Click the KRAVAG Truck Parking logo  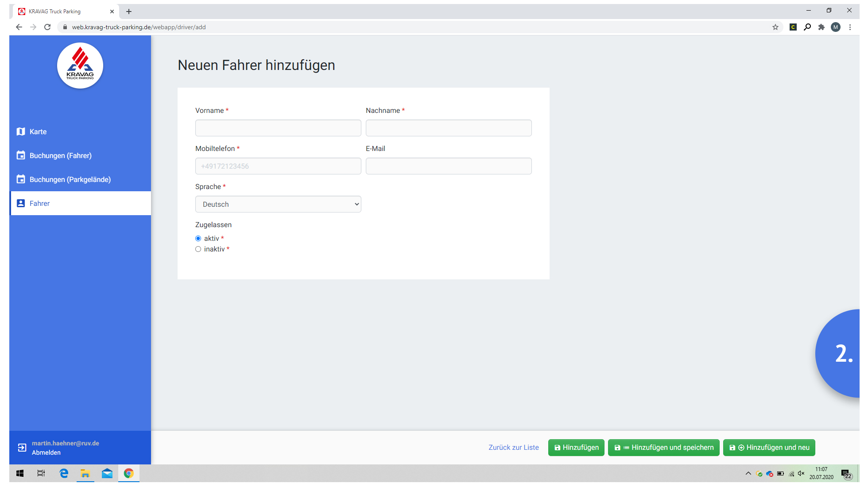[80, 66]
